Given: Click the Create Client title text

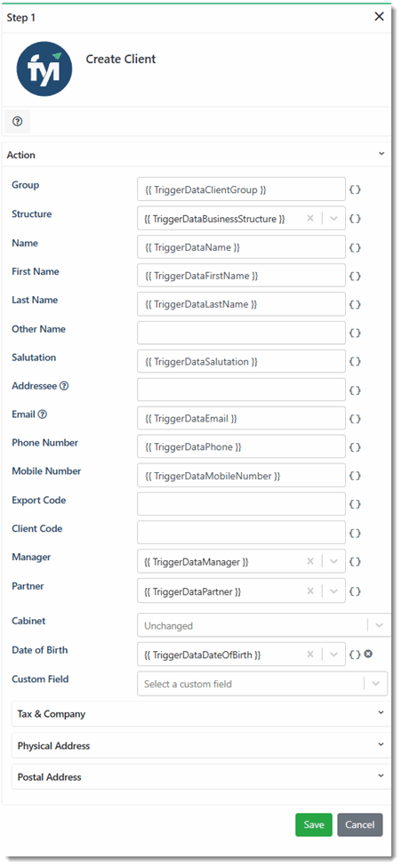Looking at the screenshot, I should (x=121, y=60).
